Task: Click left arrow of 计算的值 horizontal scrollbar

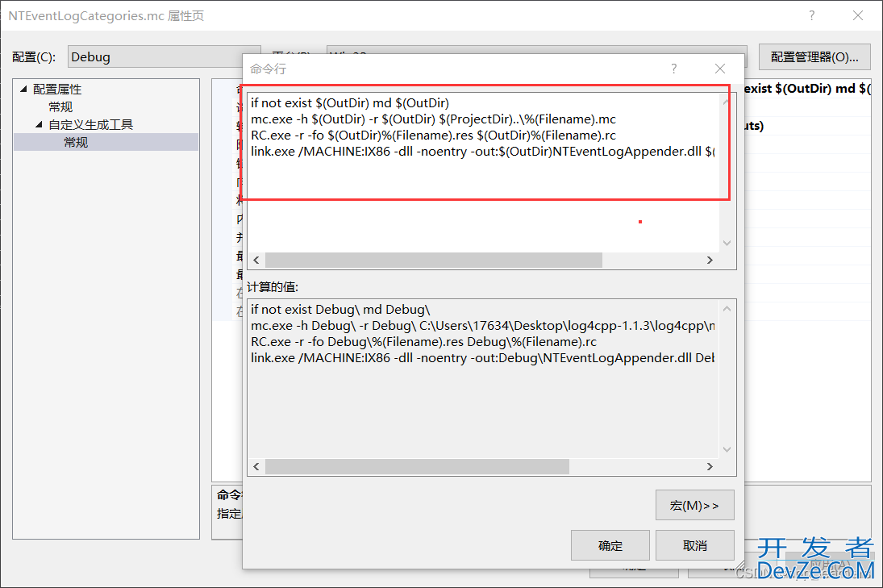Action: pos(256,466)
